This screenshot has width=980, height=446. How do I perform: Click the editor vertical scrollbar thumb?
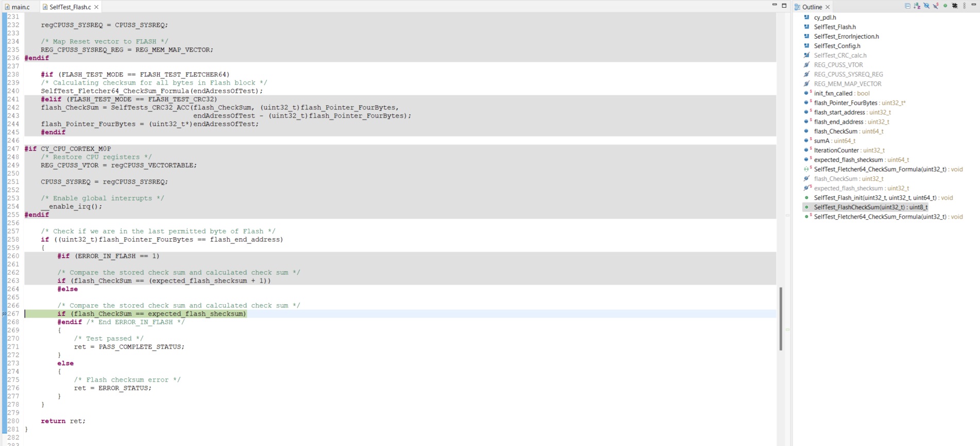point(781,319)
